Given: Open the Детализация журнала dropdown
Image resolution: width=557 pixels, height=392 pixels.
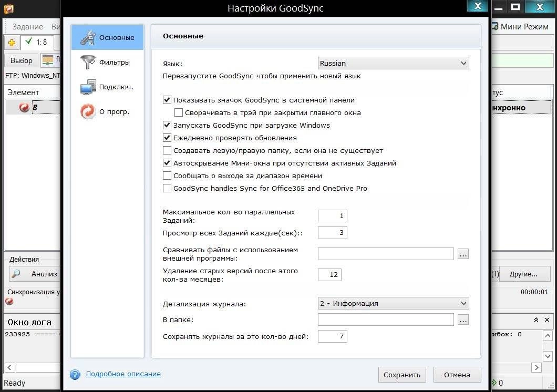Looking at the screenshot, I should [x=393, y=303].
